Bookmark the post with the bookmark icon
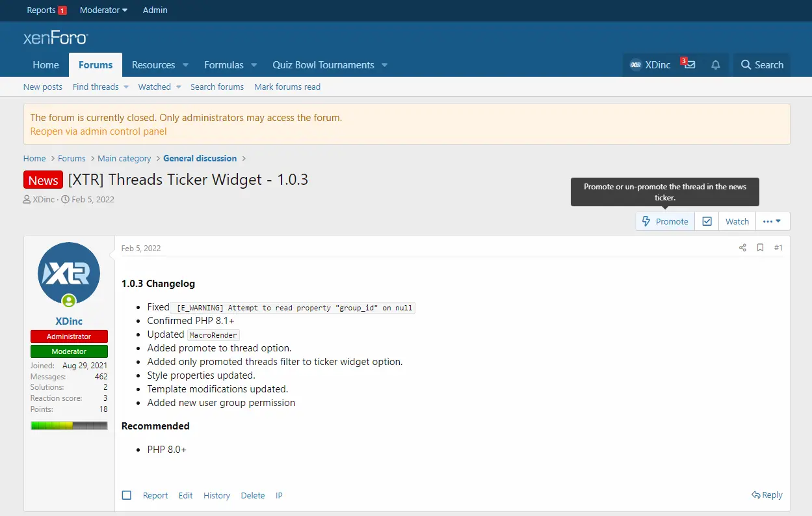Image resolution: width=812 pixels, height=516 pixels. (760, 248)
